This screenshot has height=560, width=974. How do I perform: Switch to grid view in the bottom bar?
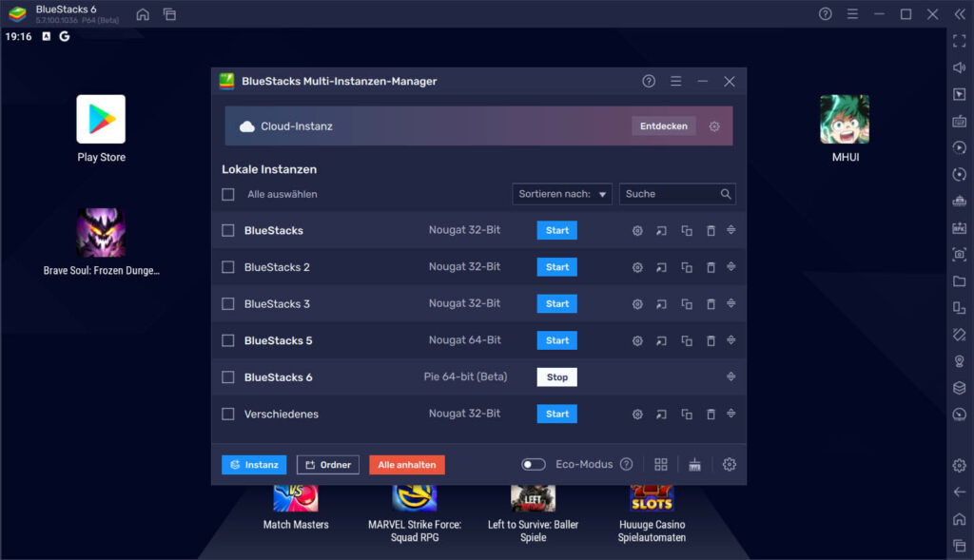click(x=661, y=464)
